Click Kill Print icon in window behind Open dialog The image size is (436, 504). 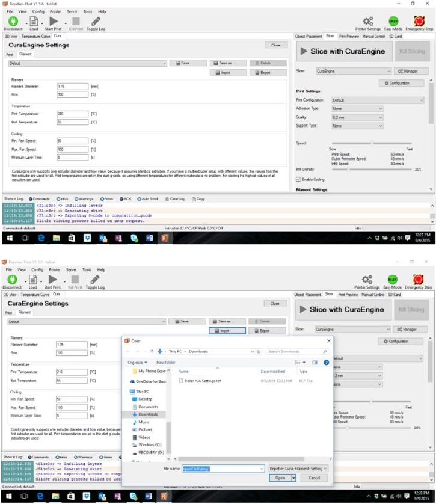point(75,280)
